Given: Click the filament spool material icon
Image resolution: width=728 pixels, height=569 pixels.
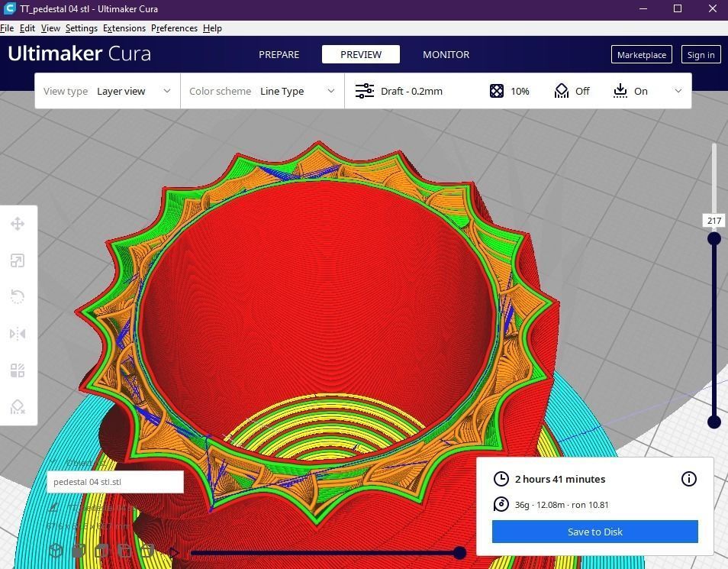Looking at the screenshot, I should tap(501, 504).
